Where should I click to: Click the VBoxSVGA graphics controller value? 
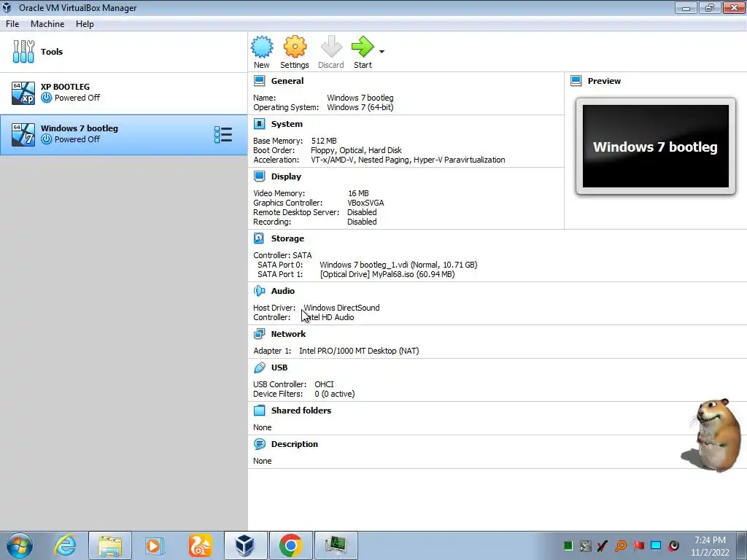pyautogui.click(x=365, y=203)
